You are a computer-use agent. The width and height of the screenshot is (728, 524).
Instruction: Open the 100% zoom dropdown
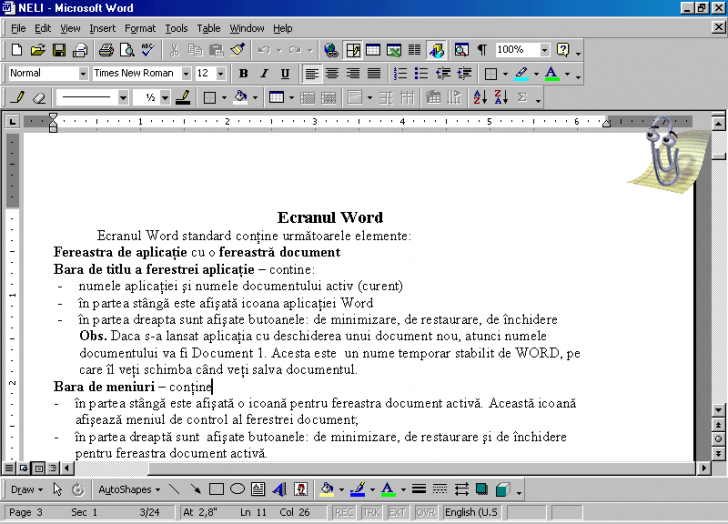[545, 50]
